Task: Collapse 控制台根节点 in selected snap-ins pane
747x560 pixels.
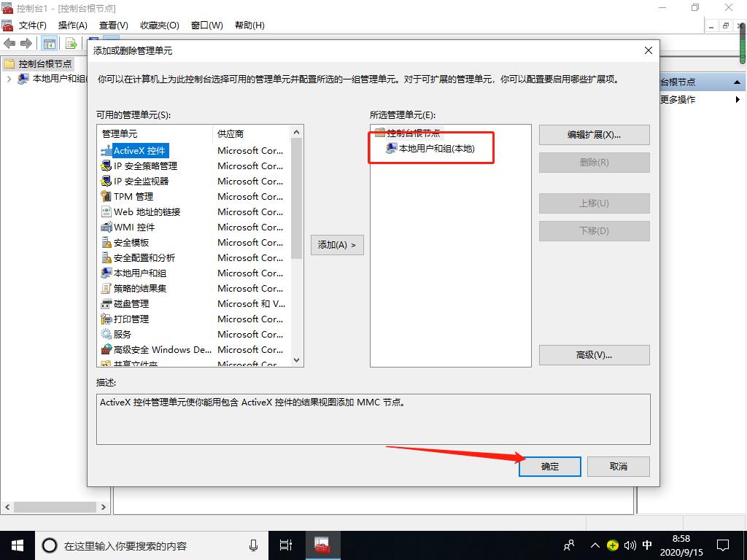Action: 380,133
